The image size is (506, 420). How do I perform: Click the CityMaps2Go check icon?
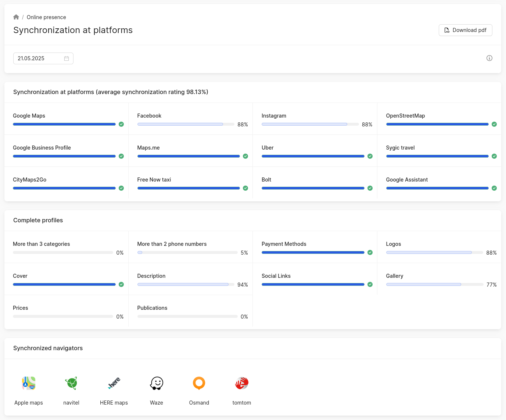tap(121, 188)
